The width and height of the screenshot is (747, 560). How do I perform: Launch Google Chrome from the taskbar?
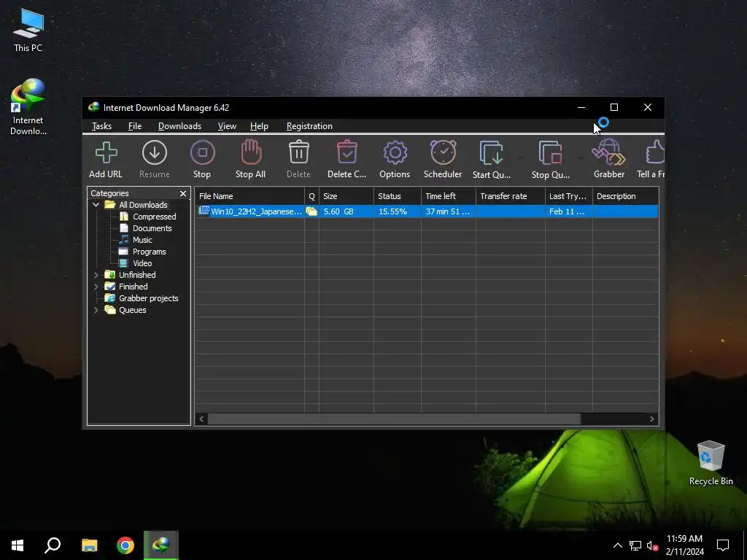point(125,545)
